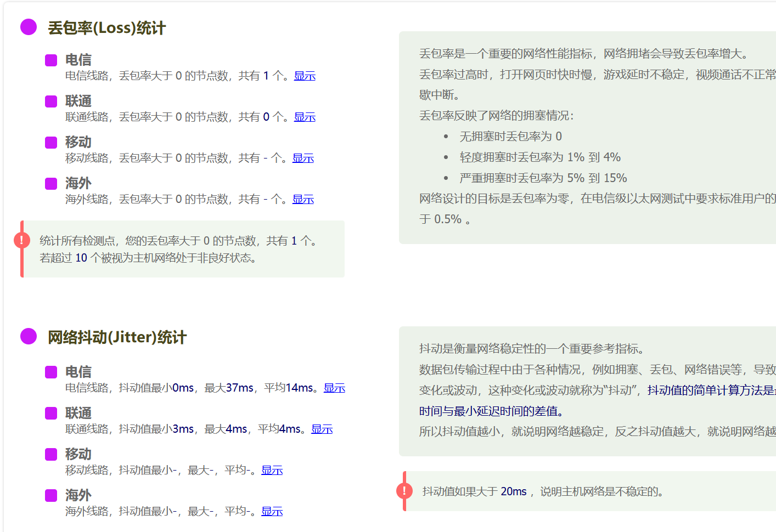This screenshot has height=532, width=776.
Task: Click the 丢包率(Loss)统计 section heading
Action: coord(106,28)
